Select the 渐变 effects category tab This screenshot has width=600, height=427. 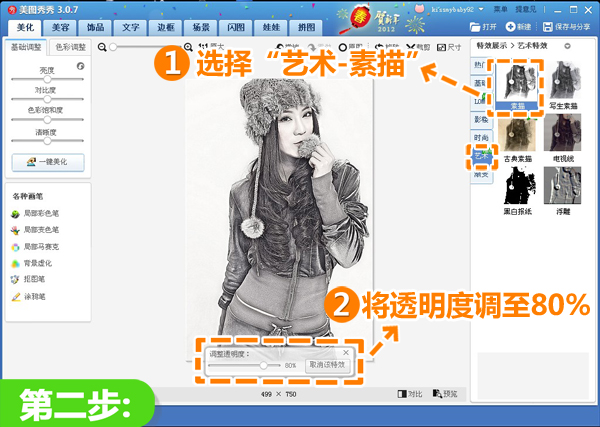[481, 175]
